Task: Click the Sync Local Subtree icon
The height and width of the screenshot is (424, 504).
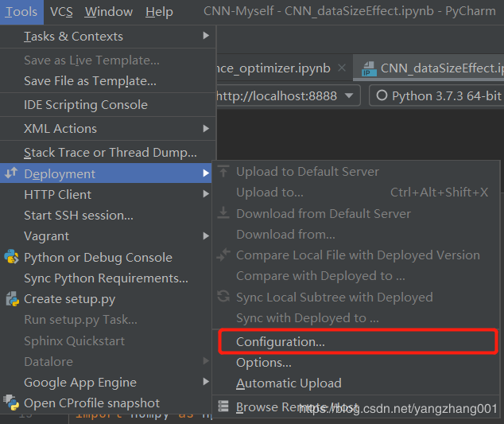Action: (223, 297)
